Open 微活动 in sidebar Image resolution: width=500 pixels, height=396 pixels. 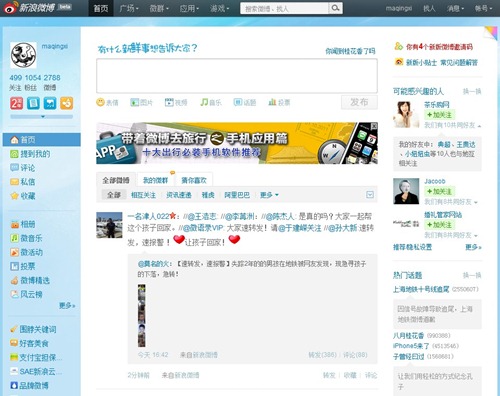(26, 252)
